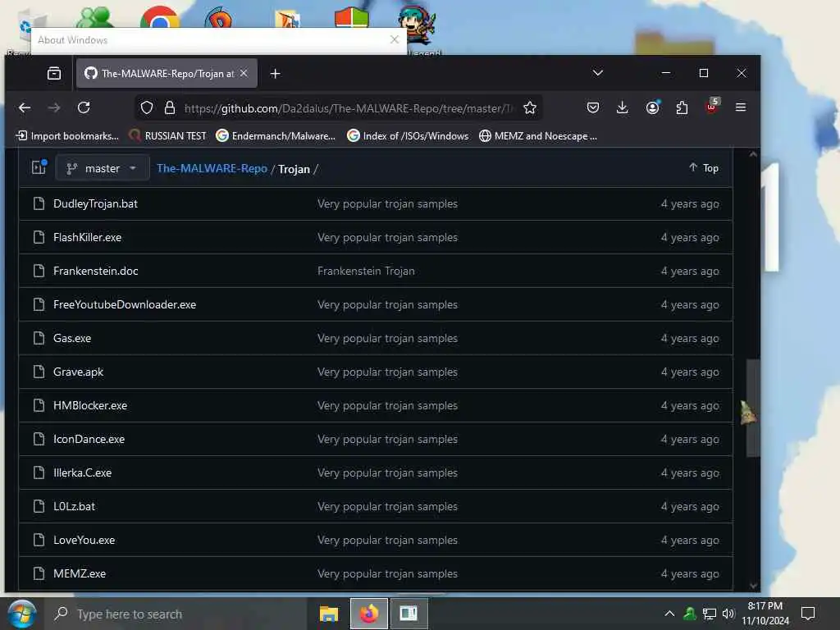
Task: Open the Firefox View icon
Action: coord(54,73)
